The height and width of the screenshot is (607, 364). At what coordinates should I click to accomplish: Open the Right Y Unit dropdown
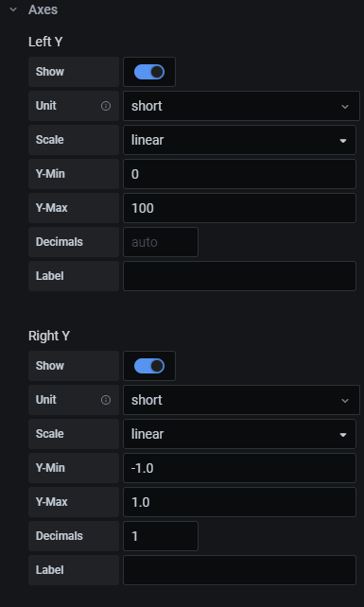(x=241, y=400)
